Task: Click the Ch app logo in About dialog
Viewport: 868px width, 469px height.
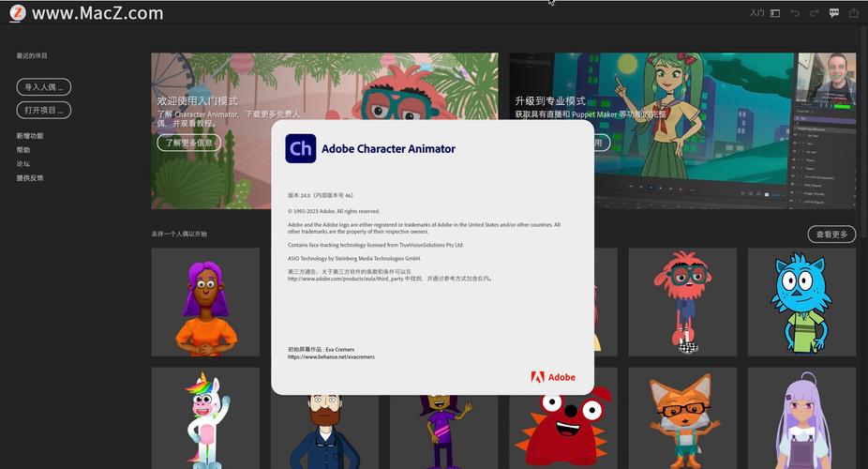Action: (301, 148)
